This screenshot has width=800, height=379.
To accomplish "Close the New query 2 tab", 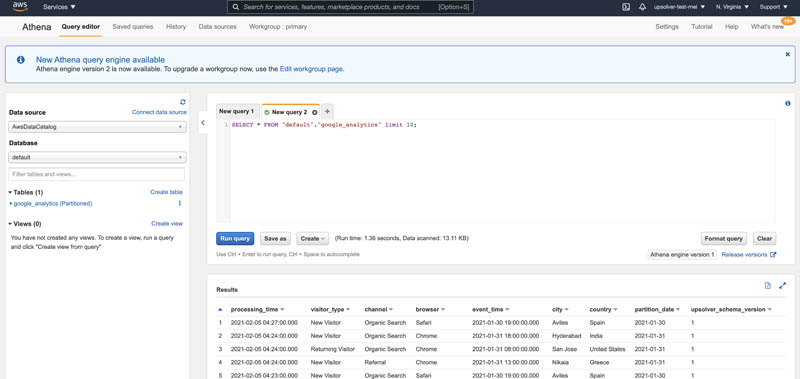I will (314, 112).
